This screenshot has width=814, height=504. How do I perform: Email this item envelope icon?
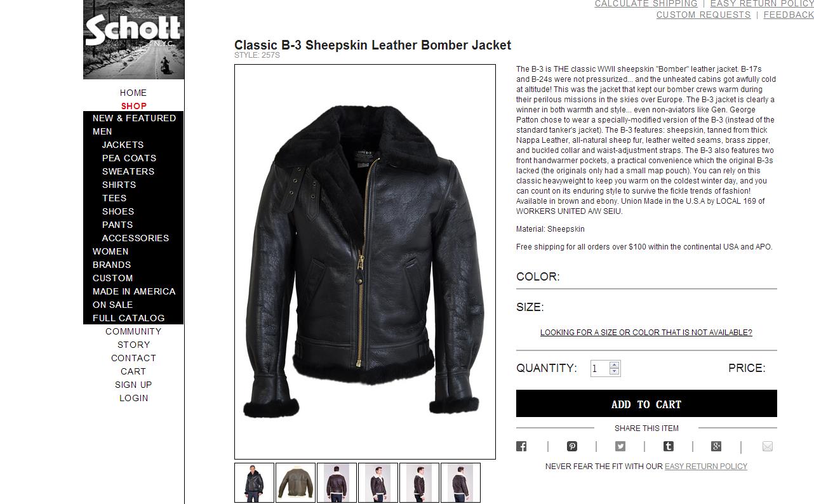click(x=768, y=446)
